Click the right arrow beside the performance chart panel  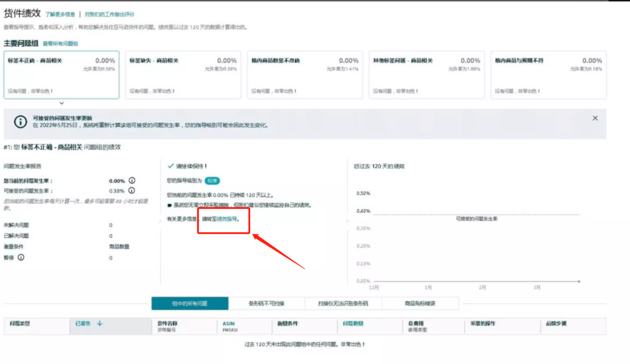click(347, 220)
